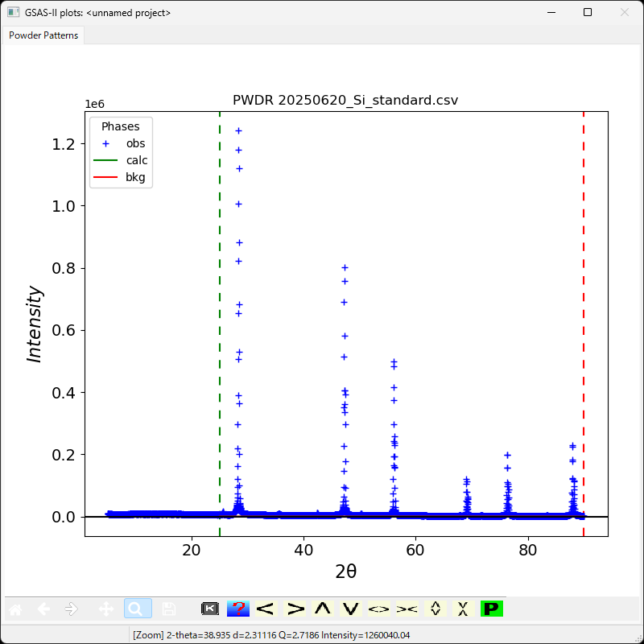Compress Y axis with inward vertical arrows
This screenshot has height=644, width=644.
463,609
